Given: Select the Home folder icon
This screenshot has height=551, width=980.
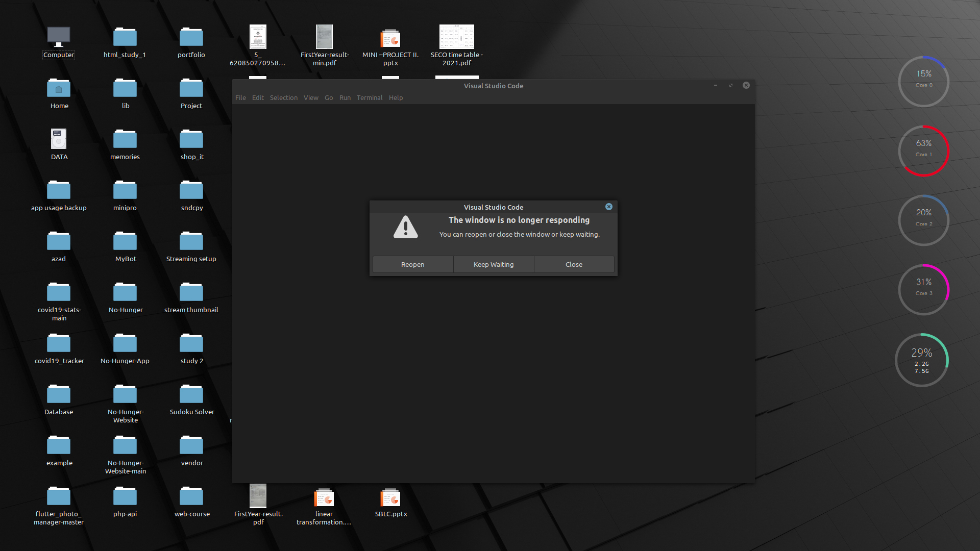Looking at the screenshot, I should point(59,93).
